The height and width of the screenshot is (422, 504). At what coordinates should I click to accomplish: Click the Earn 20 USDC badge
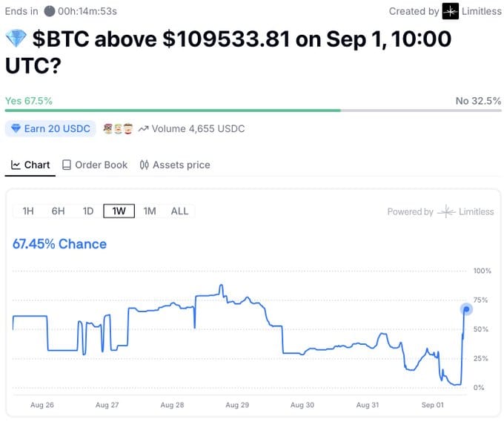coord(50,128)
